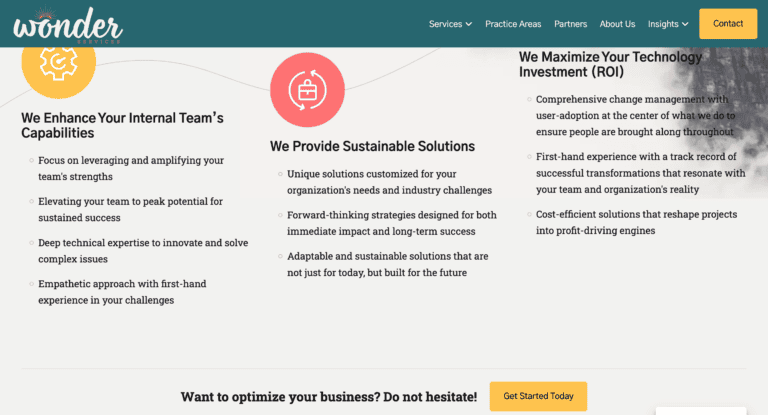768x415 pixels.
Task: Click the Wonder Services logo
Action: tap(68, 23)
